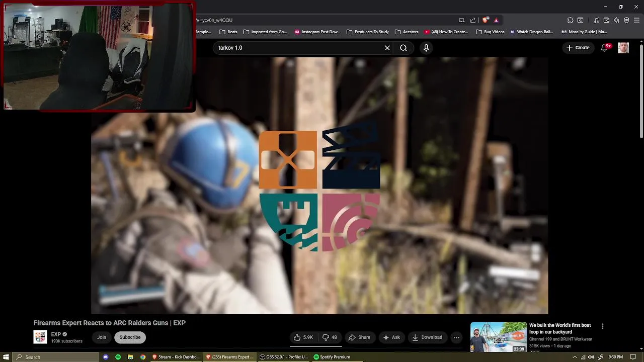Open the (48) How To Create... bookmark
Image resolution: width=644 pixels, height=362 pixels.
446,32
